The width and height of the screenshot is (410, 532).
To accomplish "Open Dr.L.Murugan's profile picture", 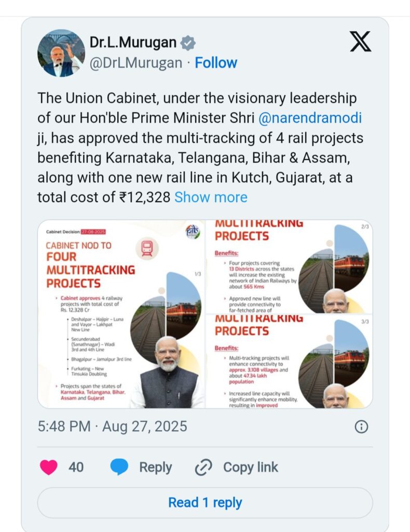I will tap(61, 53).
